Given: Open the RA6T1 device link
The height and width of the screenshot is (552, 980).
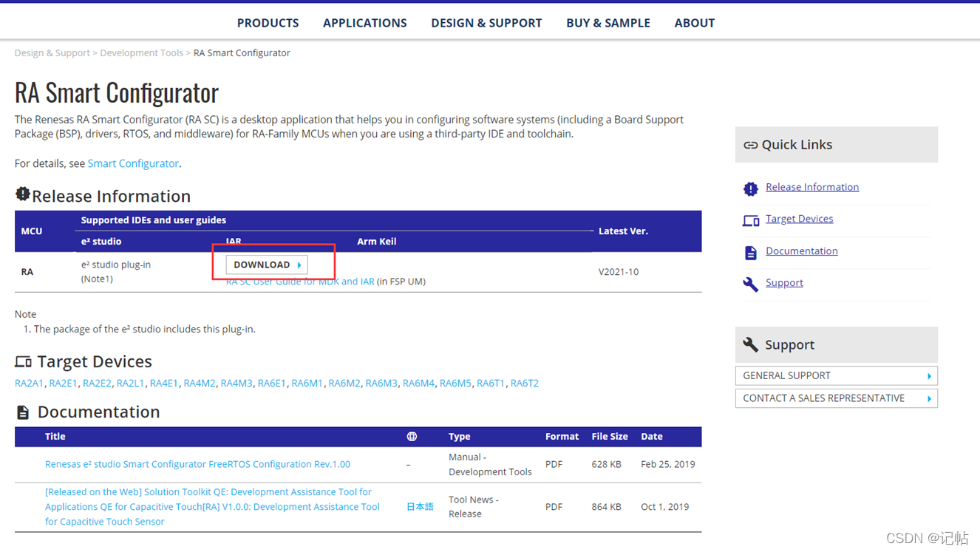Looking at the screenshot, I should pyautogui.click(x=491, y=384).
